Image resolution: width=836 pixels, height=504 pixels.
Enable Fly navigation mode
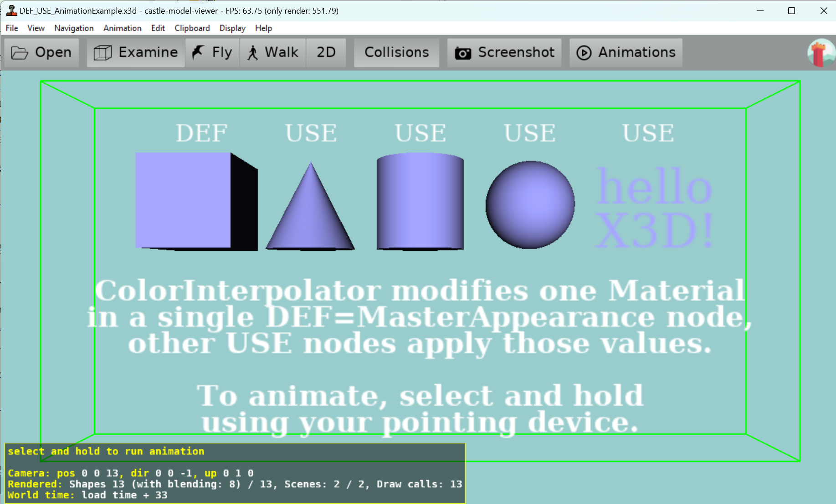[212, 53]
